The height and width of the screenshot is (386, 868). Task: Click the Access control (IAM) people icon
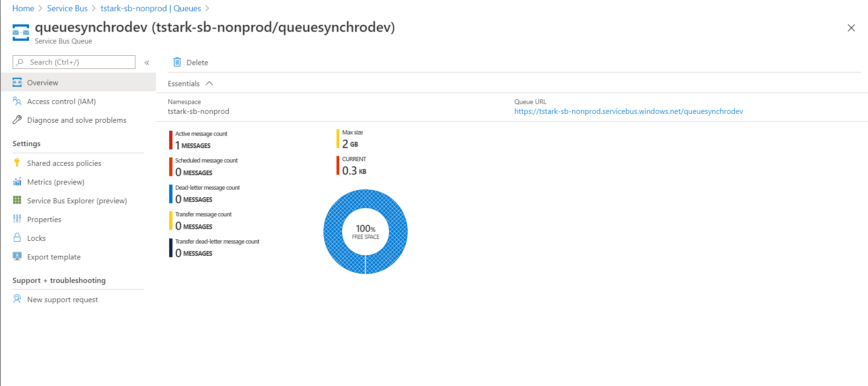[17, 101]
